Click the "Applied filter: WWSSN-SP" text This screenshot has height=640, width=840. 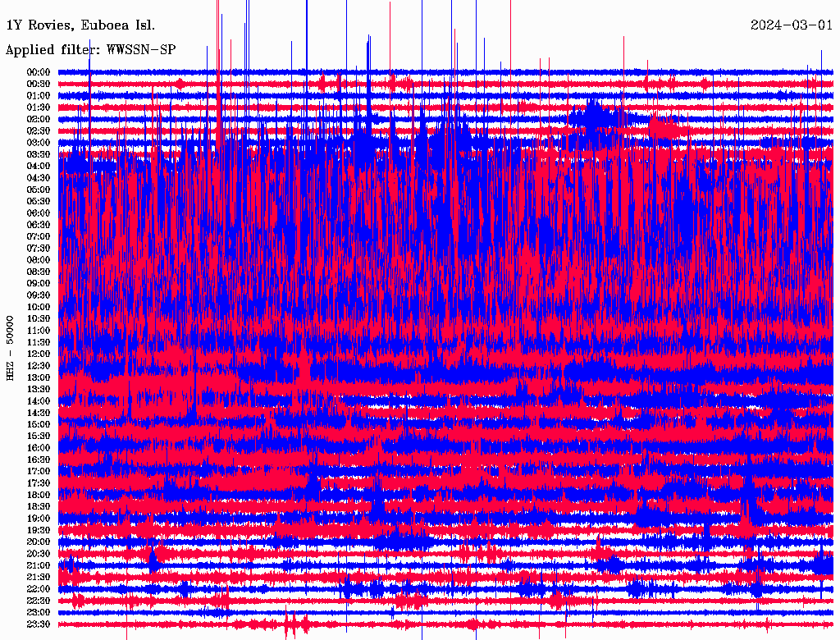[x=90, y=50]
